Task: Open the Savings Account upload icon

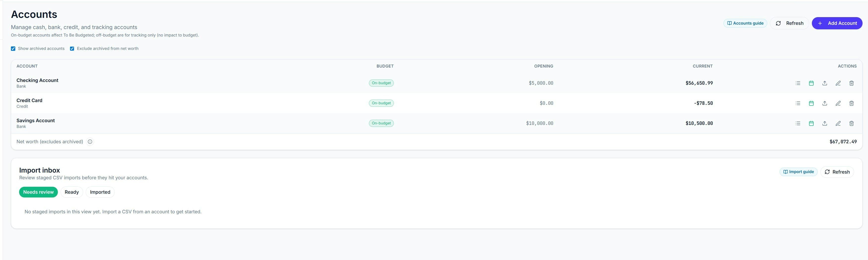Action: [x=825, y=123]
